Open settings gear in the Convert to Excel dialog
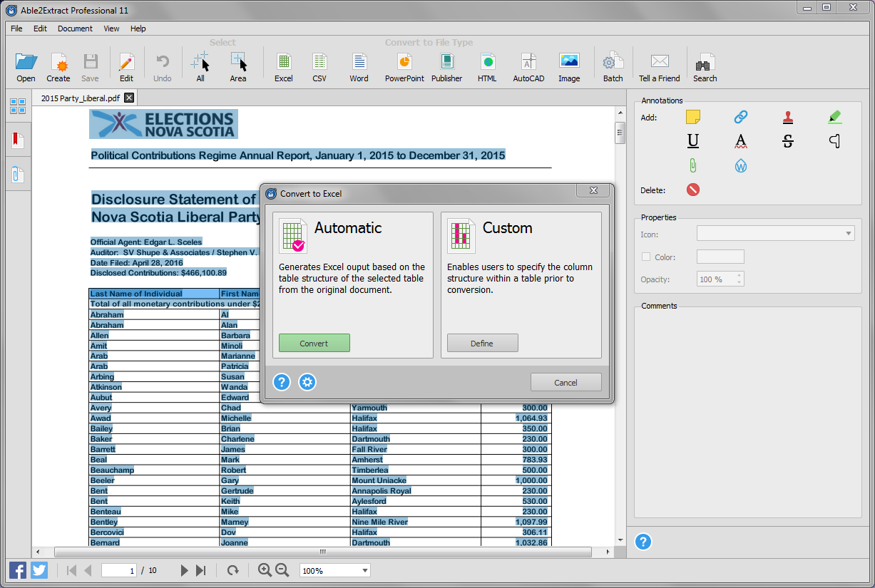Screen dimensions: 875x588 (x=307, y=382)
